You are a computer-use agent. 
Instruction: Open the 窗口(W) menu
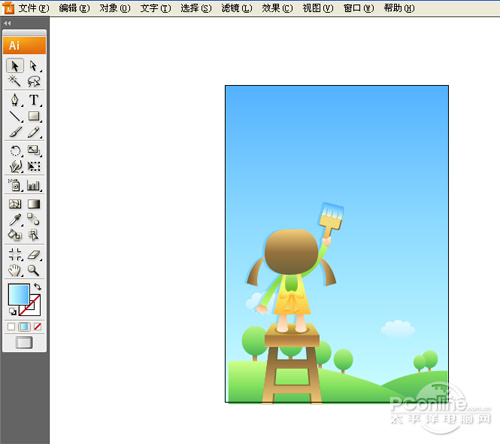point(359,8)
